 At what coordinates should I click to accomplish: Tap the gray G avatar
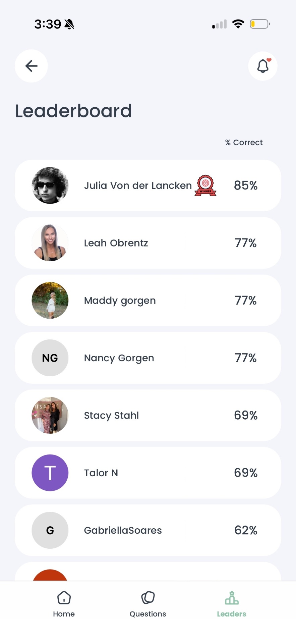pyautogui.click(x=50, y=530)
